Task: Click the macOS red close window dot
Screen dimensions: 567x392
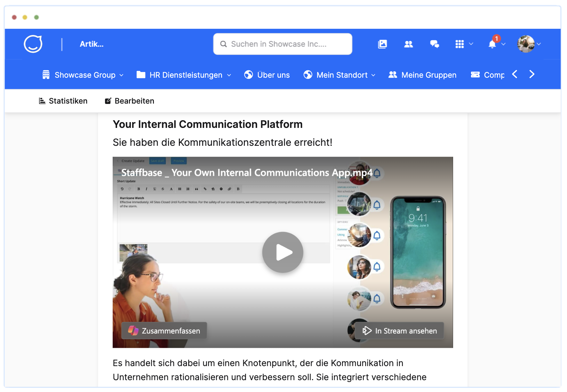Action: point(14,17)
